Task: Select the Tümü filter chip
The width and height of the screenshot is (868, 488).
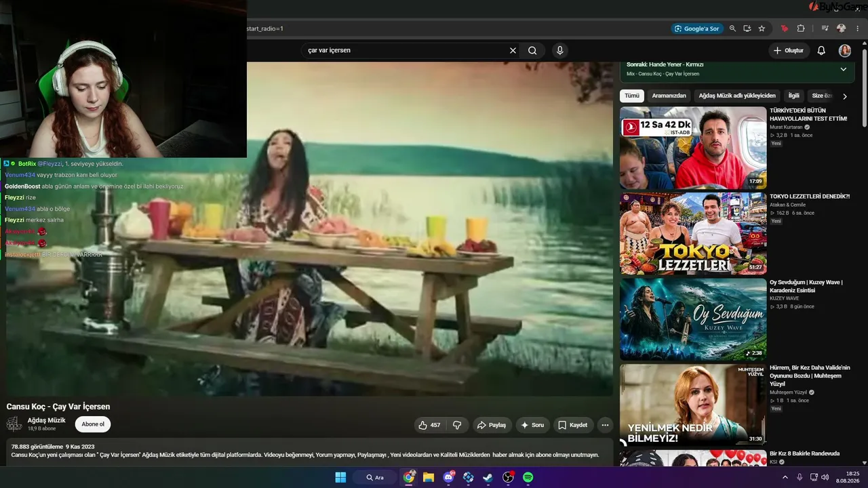Action: coord(632,96)
